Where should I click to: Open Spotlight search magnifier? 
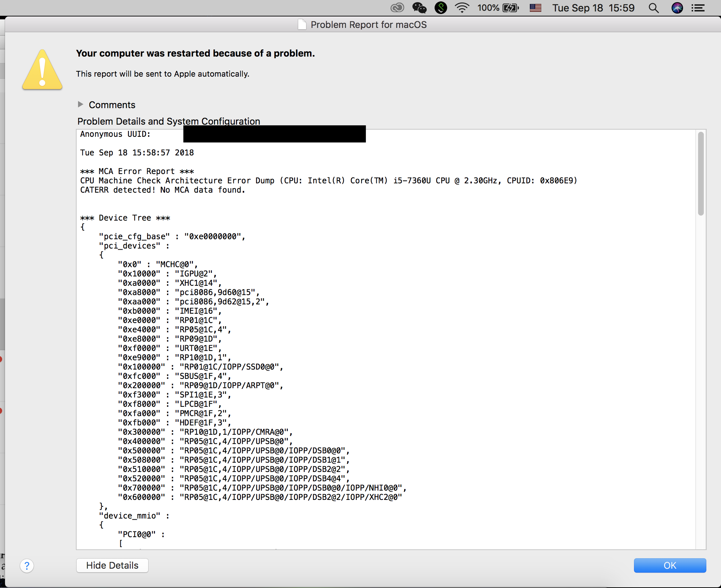653,8
